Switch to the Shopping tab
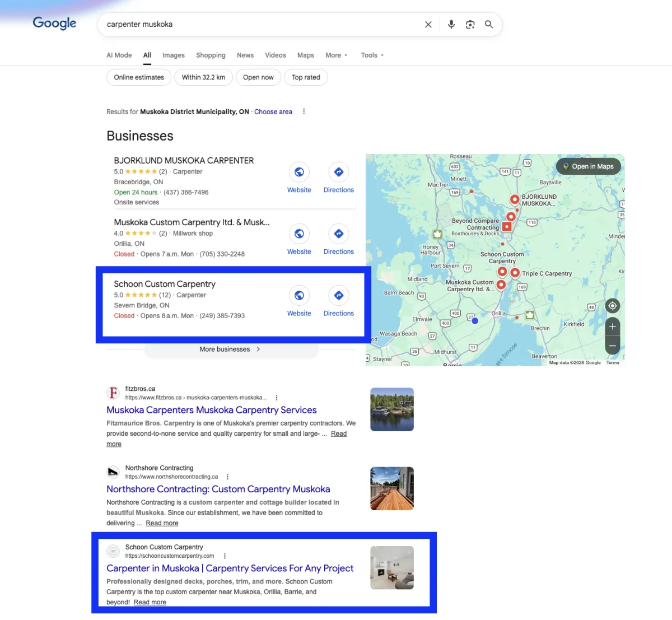The height and width of the screenshot is (620, 672). pyautogui.click(x=211, y=55)
